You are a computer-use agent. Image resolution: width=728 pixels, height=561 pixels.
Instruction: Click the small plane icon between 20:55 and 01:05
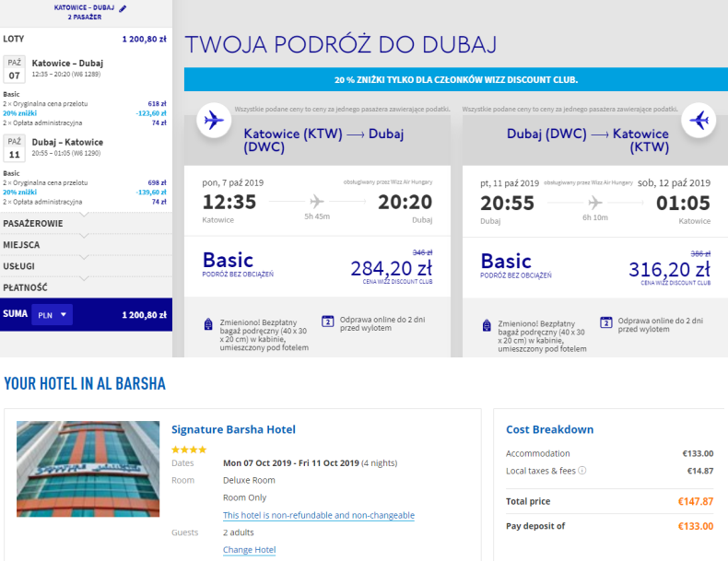[595, 203]
